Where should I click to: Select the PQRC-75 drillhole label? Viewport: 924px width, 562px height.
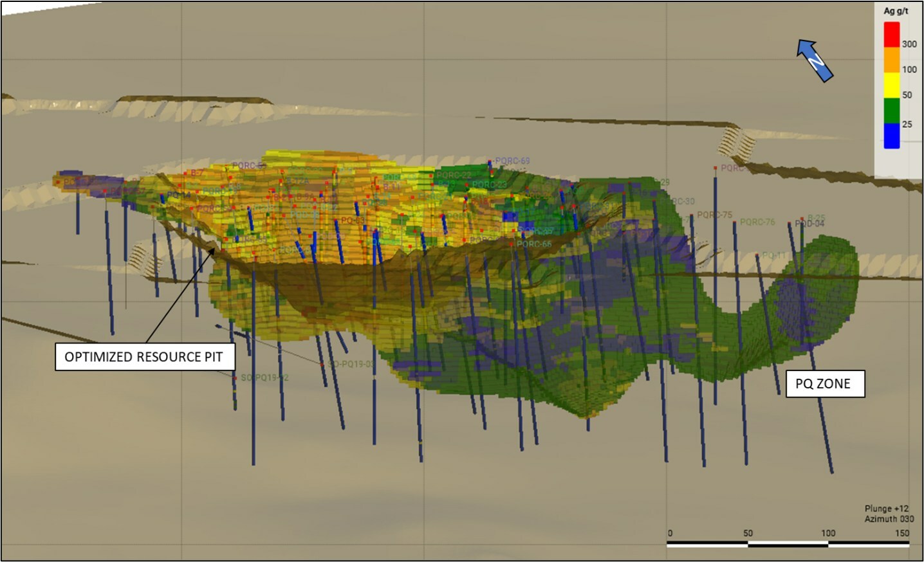[x=714, y=215]
